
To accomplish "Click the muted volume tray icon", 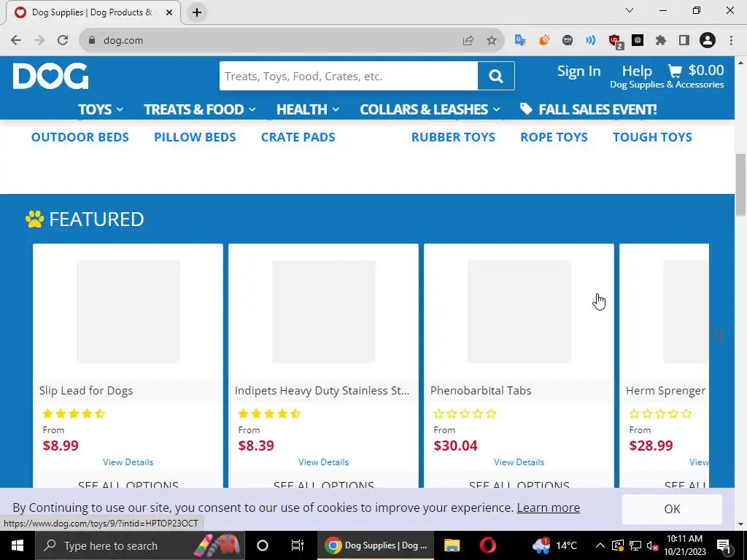I will (652, 545).
